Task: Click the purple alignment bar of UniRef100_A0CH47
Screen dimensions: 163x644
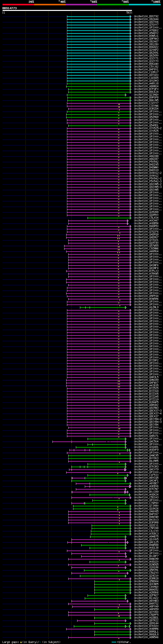Action: 98,220
